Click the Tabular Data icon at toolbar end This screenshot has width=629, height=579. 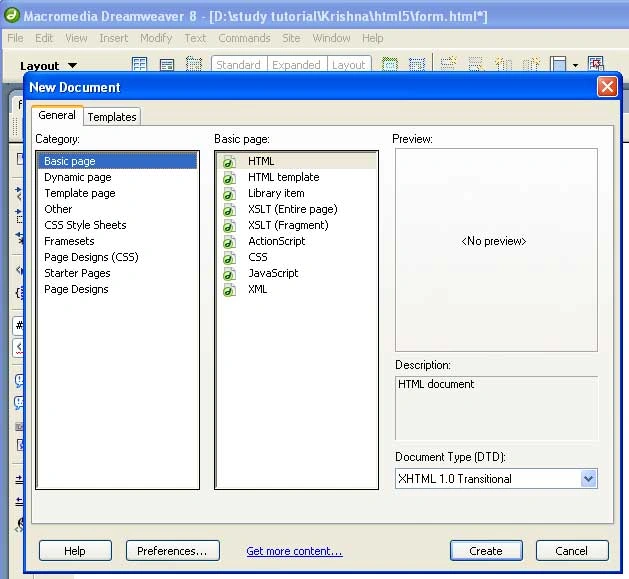tap(596, 64)
